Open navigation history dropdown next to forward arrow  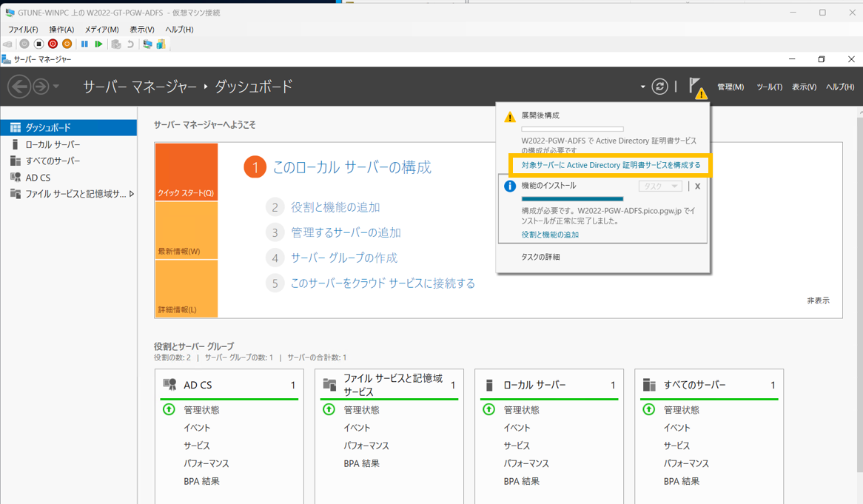56,87
